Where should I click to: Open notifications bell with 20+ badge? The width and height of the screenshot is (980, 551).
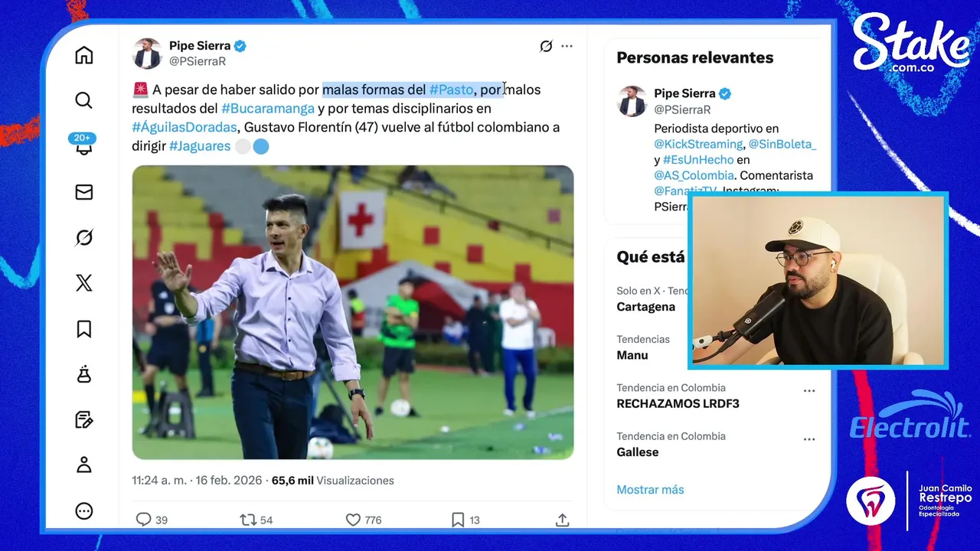pyautogui.click(x=83, y=145)
